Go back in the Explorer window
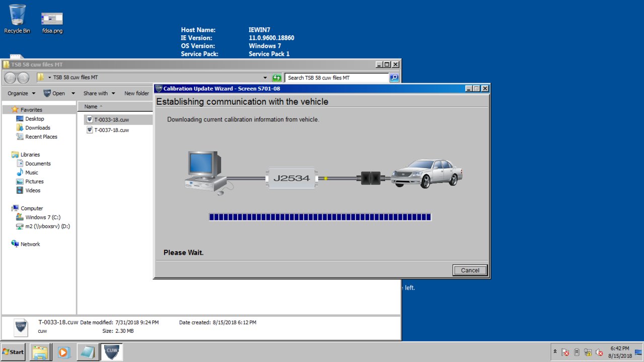Viewport: 644px width, 362px height. point(10,78)
